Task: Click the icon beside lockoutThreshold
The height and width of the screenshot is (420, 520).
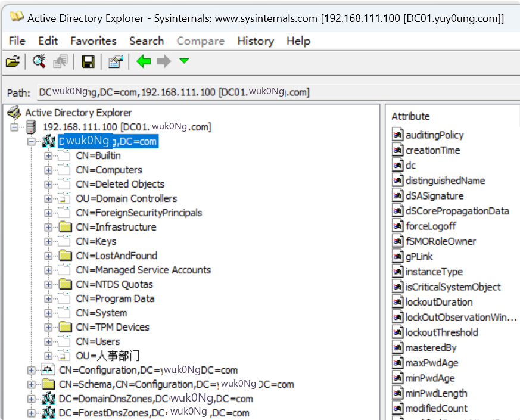Action: pyautogui.click(x=398, y=333)
